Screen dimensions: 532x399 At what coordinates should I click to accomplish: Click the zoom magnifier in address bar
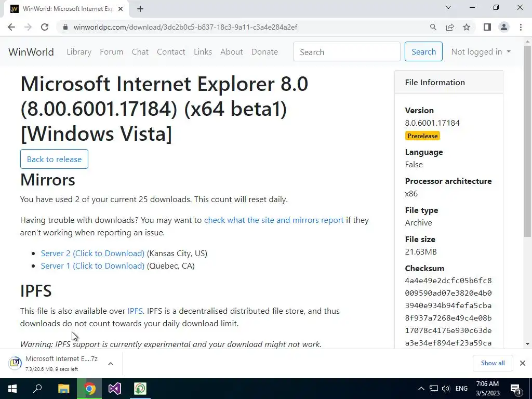(433, 27)
